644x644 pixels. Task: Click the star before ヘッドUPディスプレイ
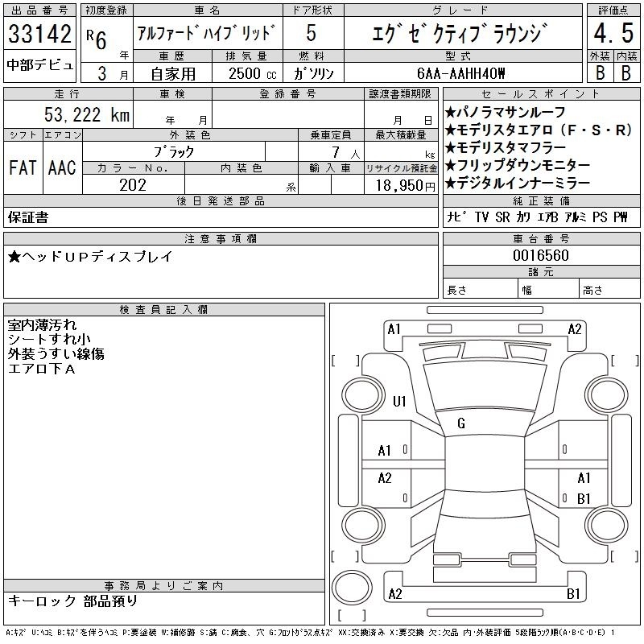(x=14, y=257)
